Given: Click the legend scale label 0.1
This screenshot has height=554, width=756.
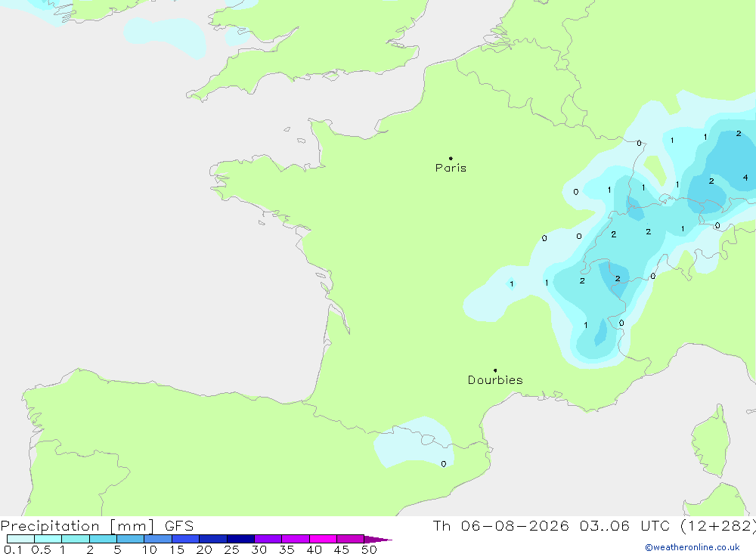Looking at the screenshot, I should [13, 549].
